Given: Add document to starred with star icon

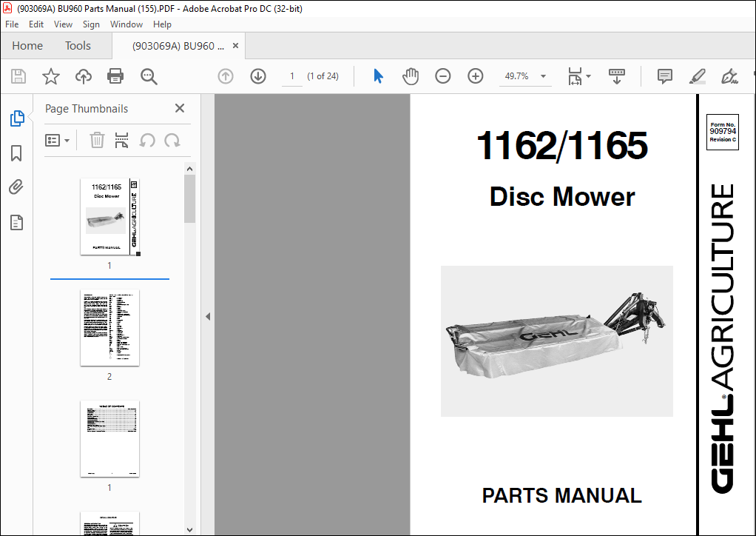Looking at the screenshot, I should coord(50,76).
